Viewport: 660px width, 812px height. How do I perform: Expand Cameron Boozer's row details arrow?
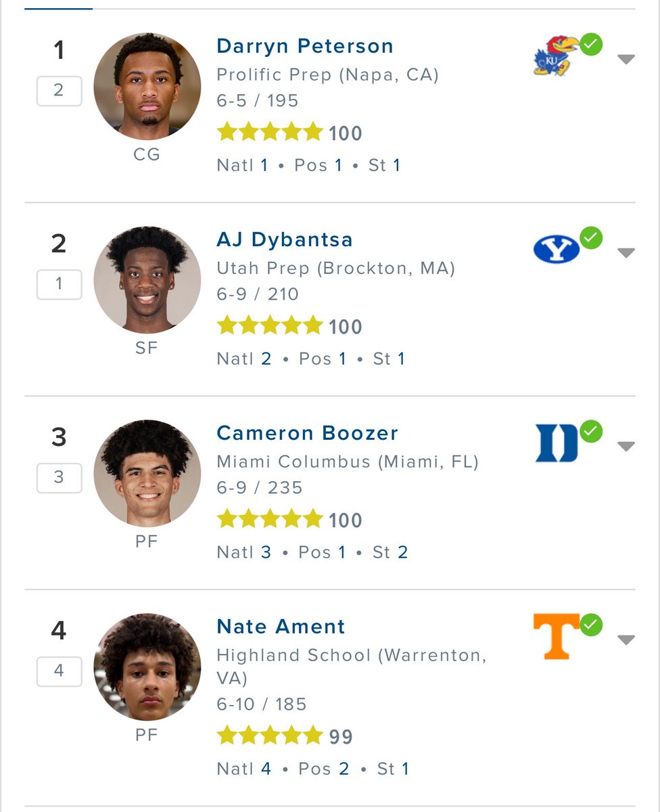(626, 447)
